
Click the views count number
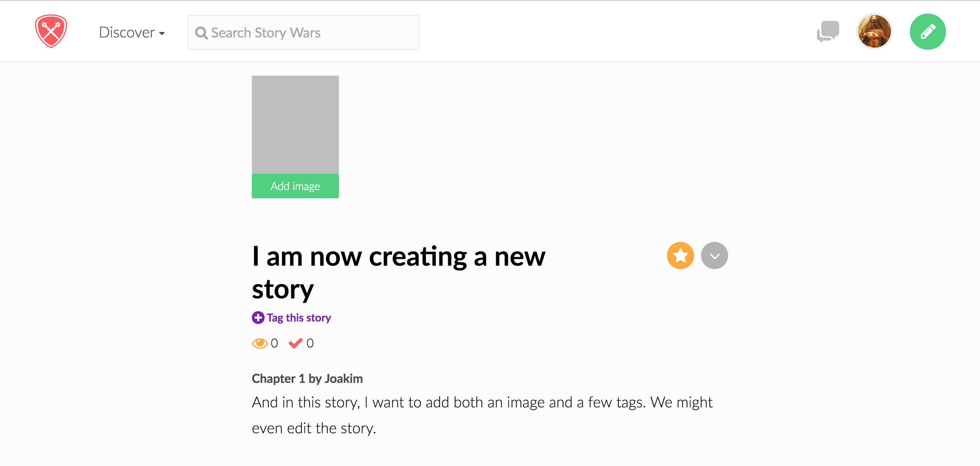274,343
